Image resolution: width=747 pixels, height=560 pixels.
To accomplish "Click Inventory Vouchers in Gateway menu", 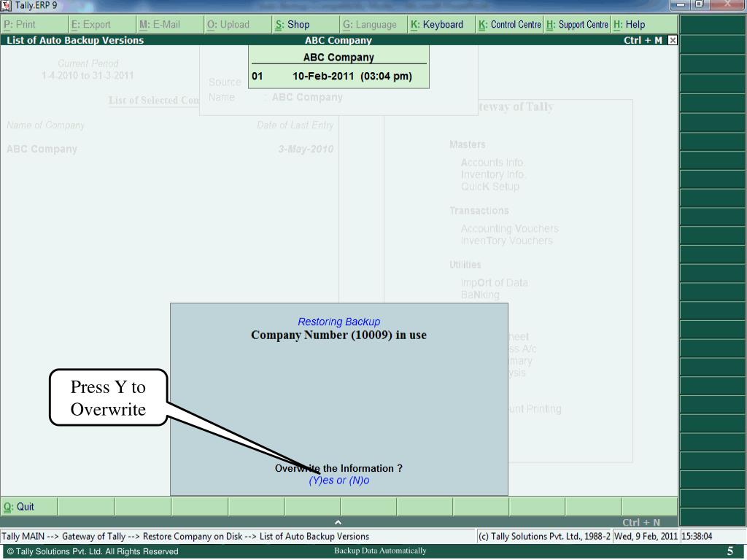I will (506, 241).
